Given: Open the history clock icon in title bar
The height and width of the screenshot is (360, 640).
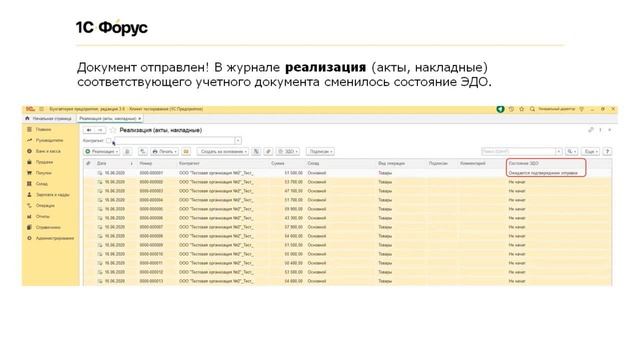Looking at the screenshot, I should tap(511, 109).
